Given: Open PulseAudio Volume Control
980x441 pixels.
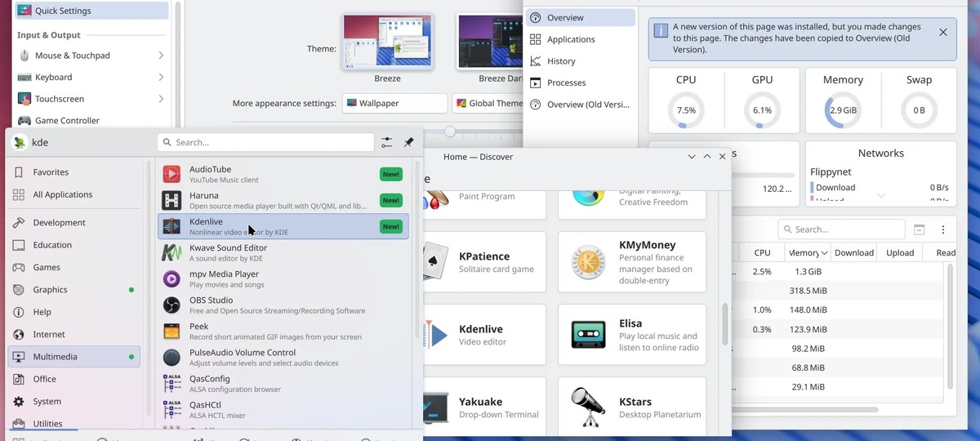Looking at the screenshot, I should (x=283, y=357).
